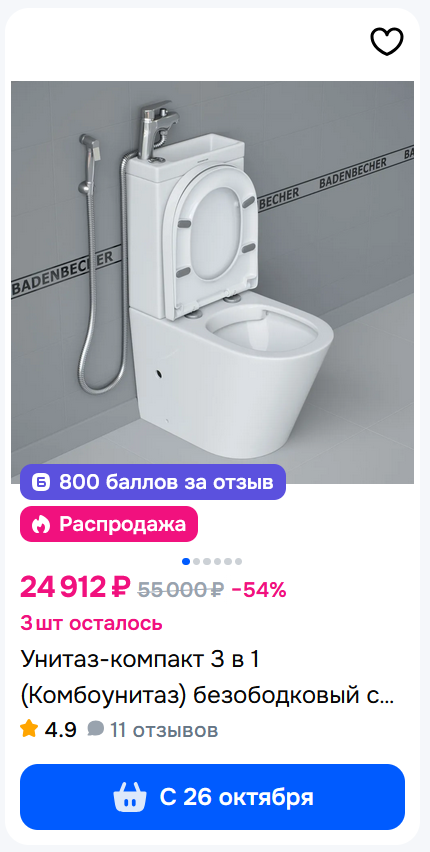Jump to the fourth carousel dot

[x=217, y=561]
